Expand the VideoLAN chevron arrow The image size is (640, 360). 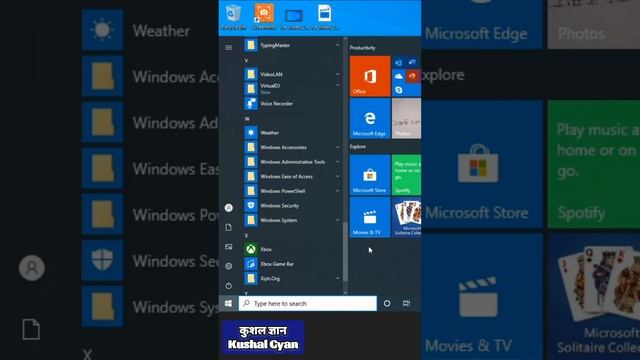(x=338, y=74)
